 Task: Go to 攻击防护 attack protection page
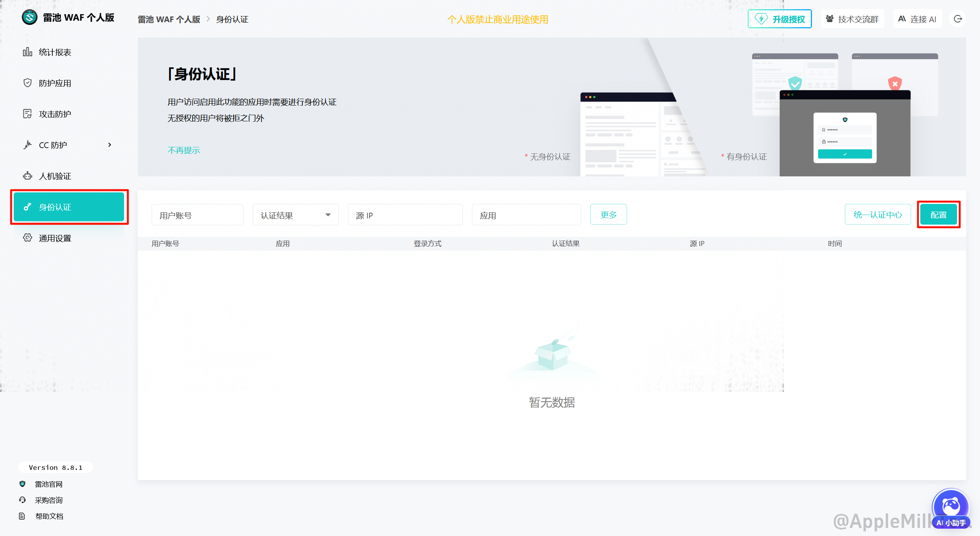tap(55, 114)
